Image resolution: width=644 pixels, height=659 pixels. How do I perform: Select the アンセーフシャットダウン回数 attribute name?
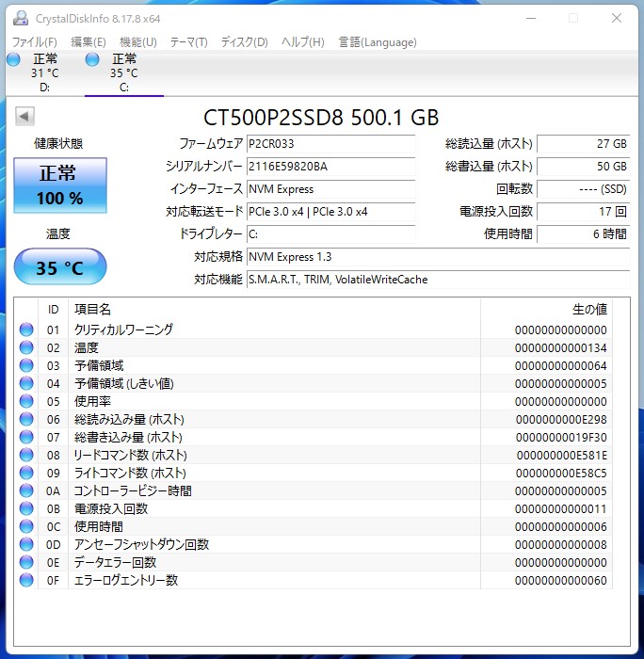141,544
